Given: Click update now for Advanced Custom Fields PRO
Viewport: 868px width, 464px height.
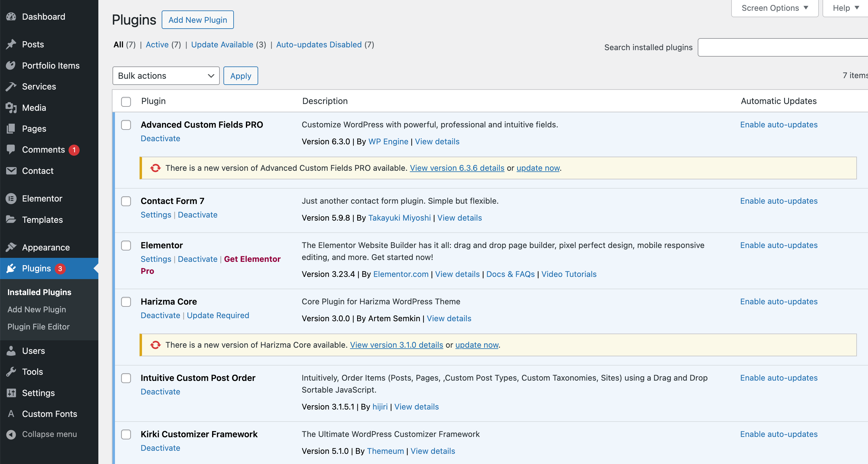Looking at the screenshot, I should pyautogui.click(x=538, y=168).
